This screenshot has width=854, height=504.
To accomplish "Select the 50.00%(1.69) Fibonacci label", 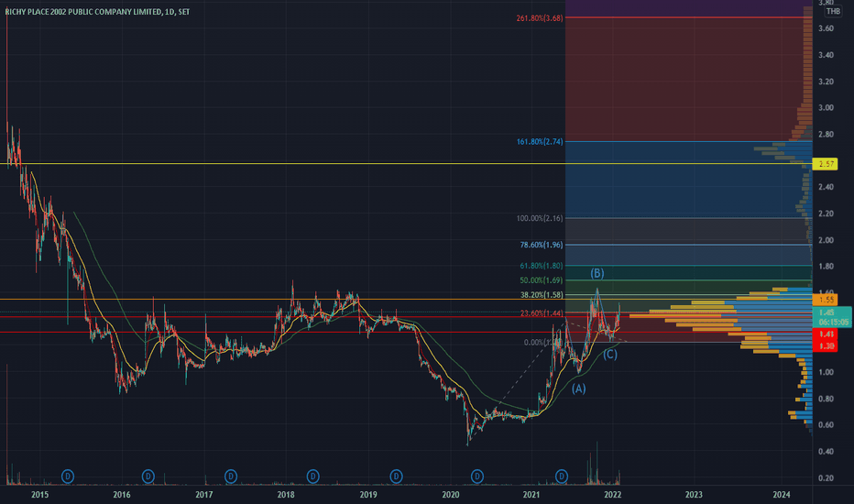I will point(542,280).
